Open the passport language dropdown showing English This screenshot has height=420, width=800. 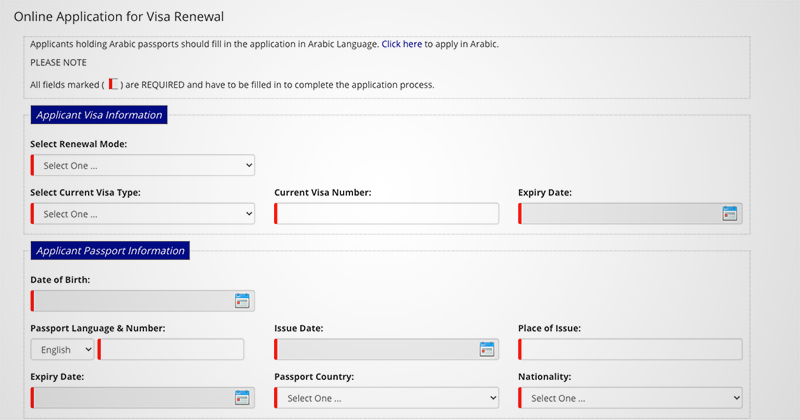click(63, 349)
